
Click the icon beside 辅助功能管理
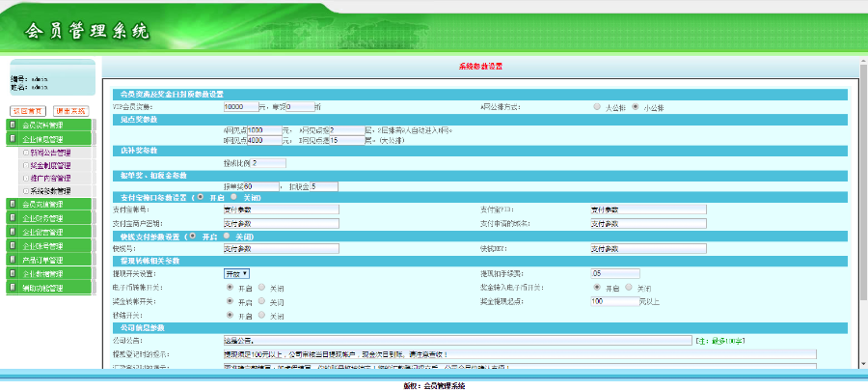pos(13,288)
